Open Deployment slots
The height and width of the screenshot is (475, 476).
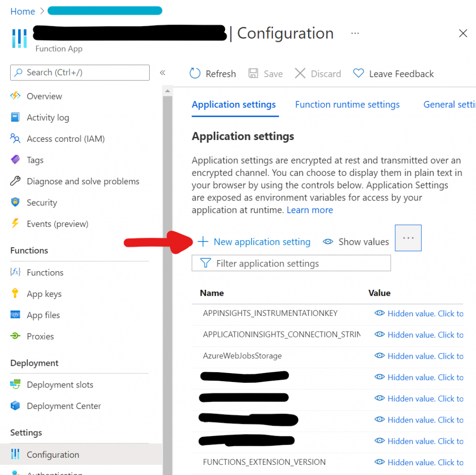pyautogui.click(x=60, y=385)
